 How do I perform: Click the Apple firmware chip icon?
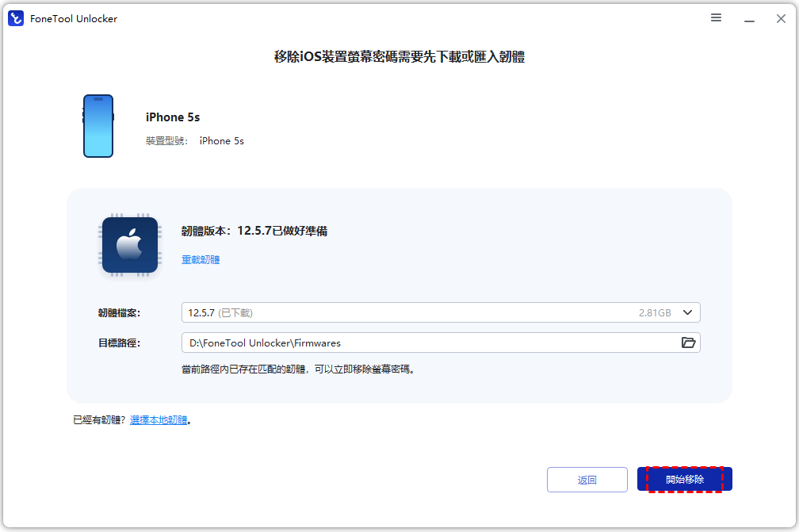point(129,246)
